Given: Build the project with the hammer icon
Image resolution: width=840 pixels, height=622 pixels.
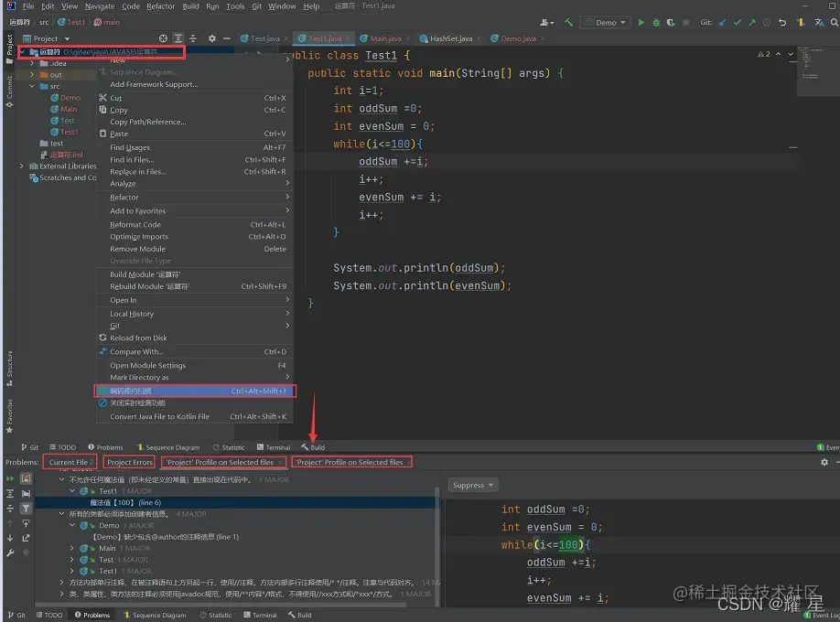Looking at the screenshot, I should 568,23.
